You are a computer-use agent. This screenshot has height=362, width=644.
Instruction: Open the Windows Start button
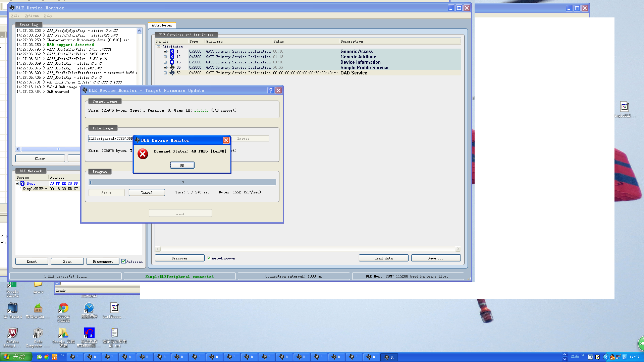pyautogui.click(x=16, y=357)
